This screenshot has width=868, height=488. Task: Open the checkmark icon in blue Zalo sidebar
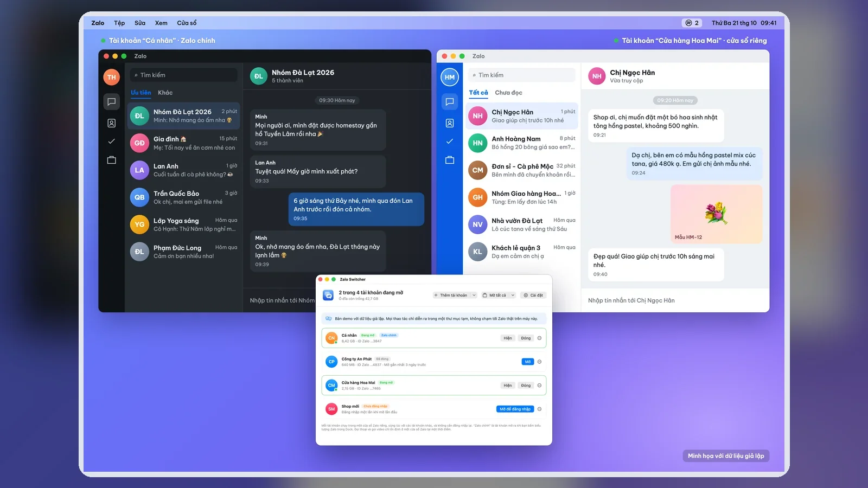point(450,141)
